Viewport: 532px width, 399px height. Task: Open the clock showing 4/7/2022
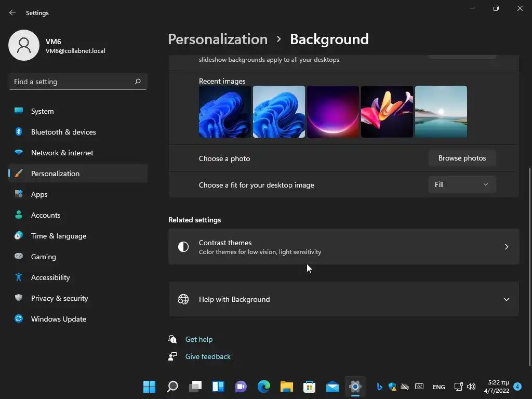click(497, 387)
